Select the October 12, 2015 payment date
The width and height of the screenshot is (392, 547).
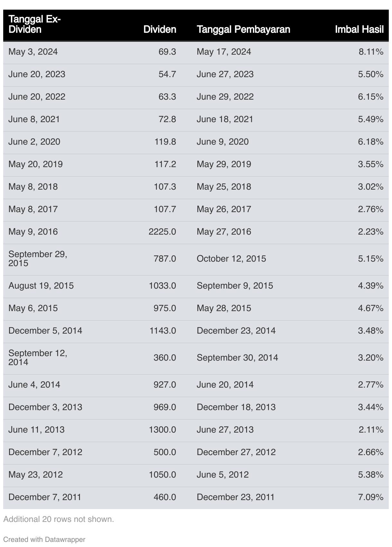[x=231, y=259]
